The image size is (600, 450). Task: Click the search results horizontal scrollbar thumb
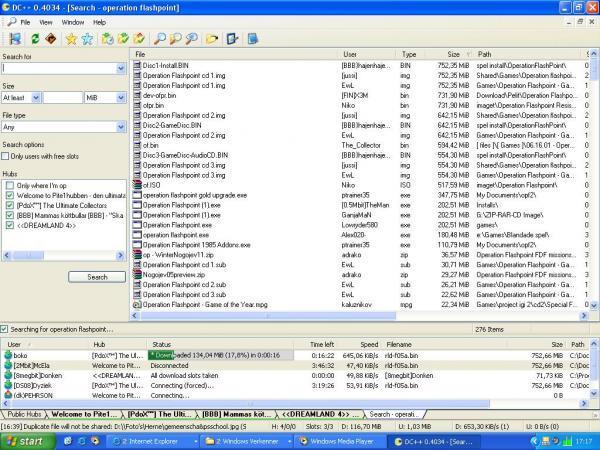click(x=268, y=316)
